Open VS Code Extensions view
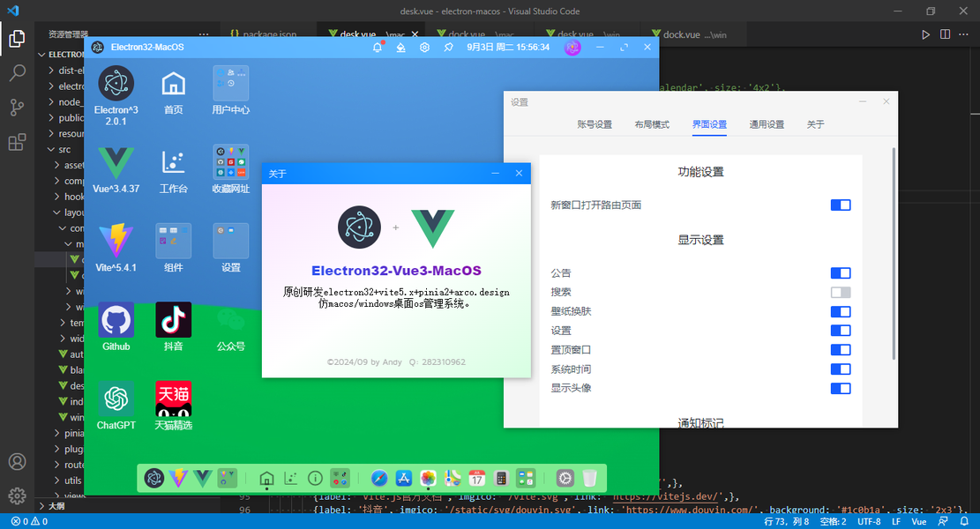This screenshot has width=980, height=529. pyautogui.click(x=17, y=142)
